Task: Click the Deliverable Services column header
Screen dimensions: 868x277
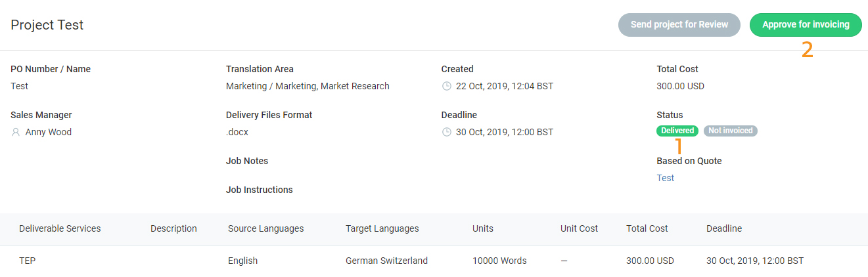Action: click(60, 228)
